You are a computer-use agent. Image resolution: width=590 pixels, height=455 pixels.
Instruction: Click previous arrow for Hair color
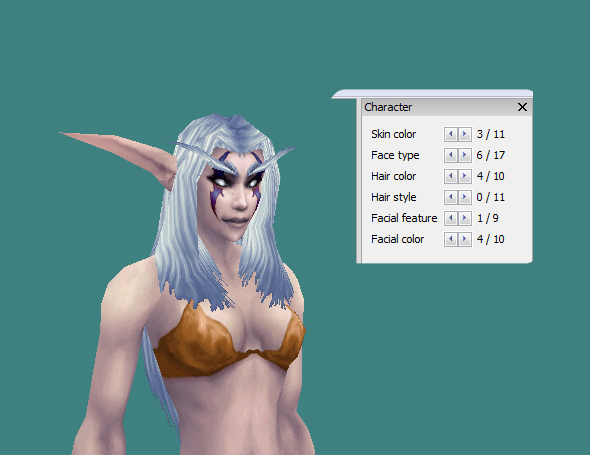451,176
